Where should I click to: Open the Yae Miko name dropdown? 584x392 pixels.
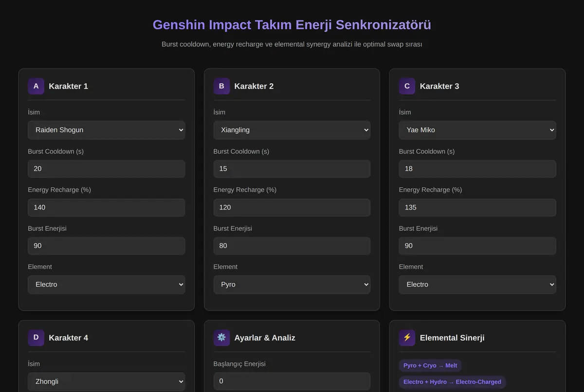477,130
